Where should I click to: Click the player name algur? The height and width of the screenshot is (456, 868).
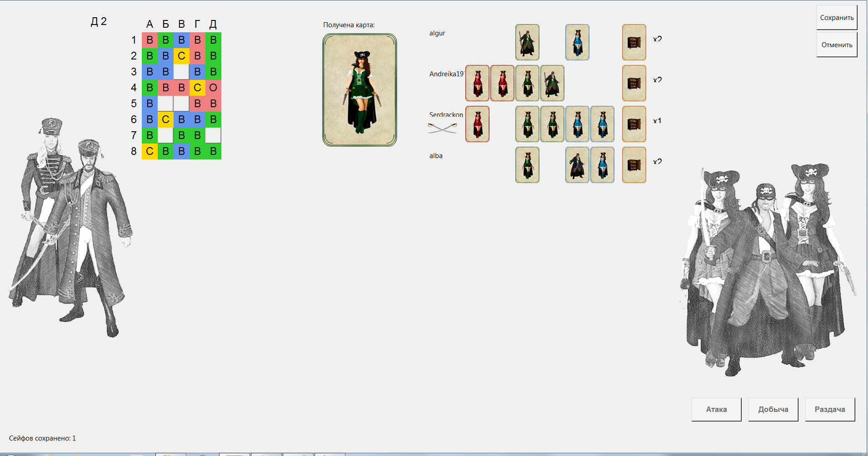pos(437,33)
